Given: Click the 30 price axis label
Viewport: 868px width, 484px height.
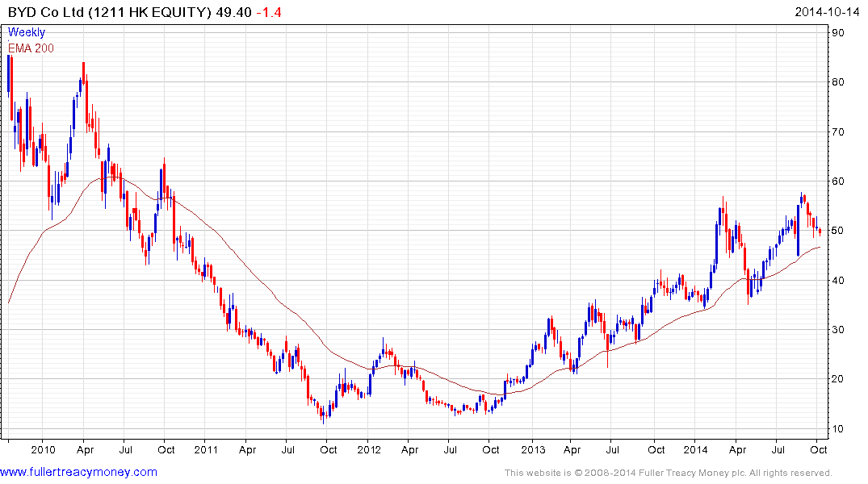Looking at the screenshot, I should point(838,330).
